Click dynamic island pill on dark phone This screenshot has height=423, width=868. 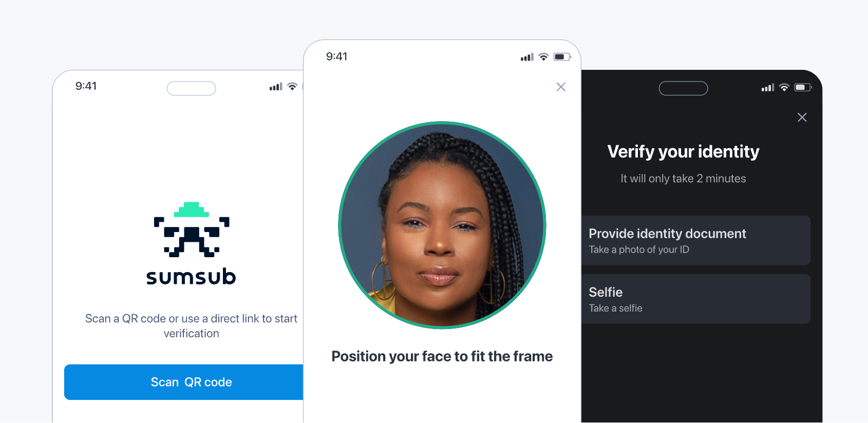[683, 88]
